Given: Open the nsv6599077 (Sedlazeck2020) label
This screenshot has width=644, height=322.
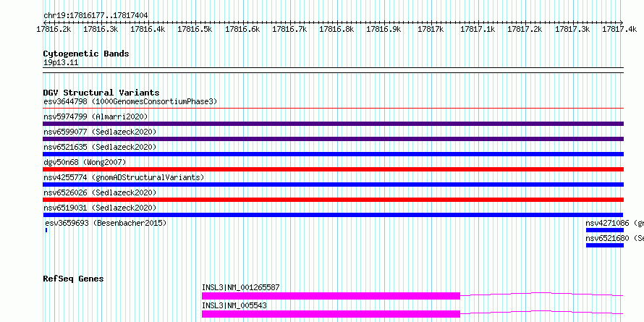Looking at the screenshot, I should (100, 132).
